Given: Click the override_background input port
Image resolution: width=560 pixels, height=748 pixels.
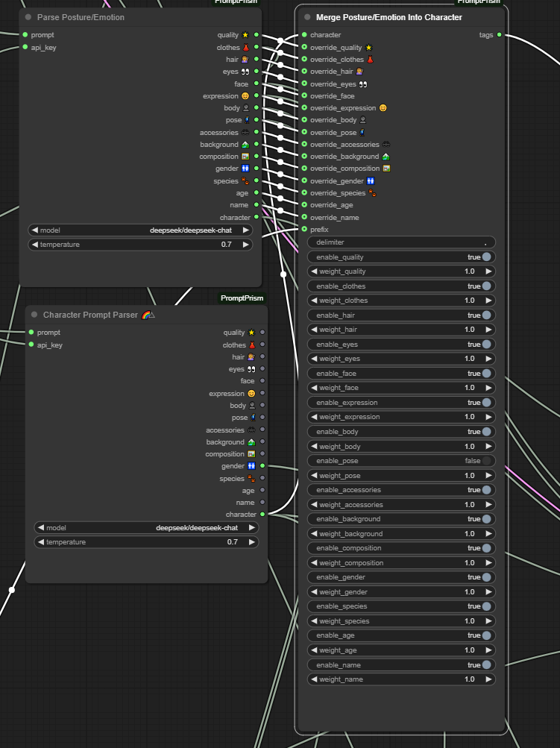Looking at the screenshot, I should tap(304, 156).
